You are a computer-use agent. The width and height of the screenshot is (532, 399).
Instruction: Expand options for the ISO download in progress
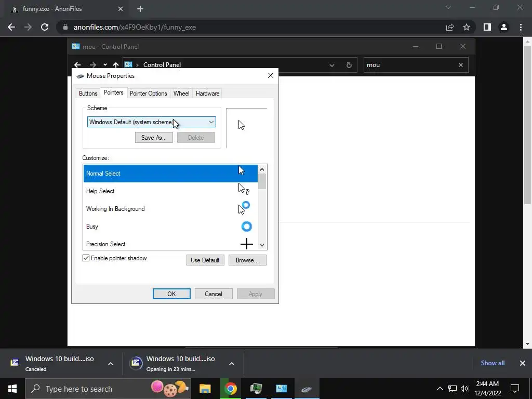click(x=231, y=364)
